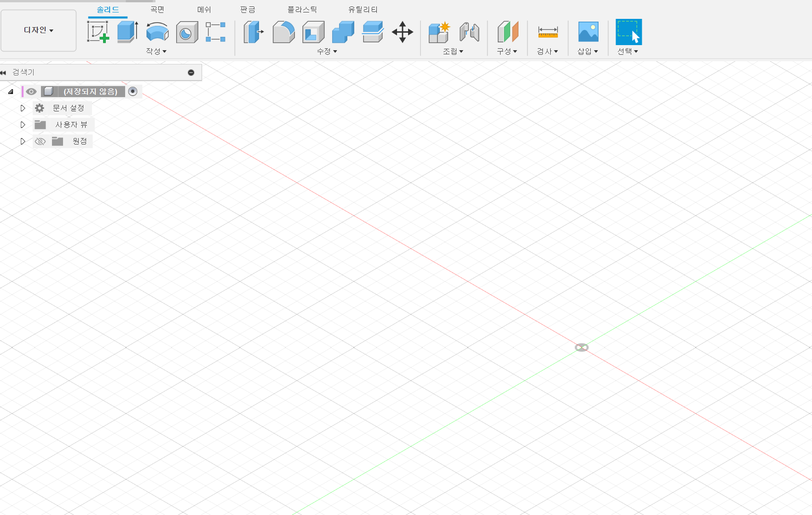812x515 pixels.
Task: Click the New Component icon
Action: [x=439, y=32]
